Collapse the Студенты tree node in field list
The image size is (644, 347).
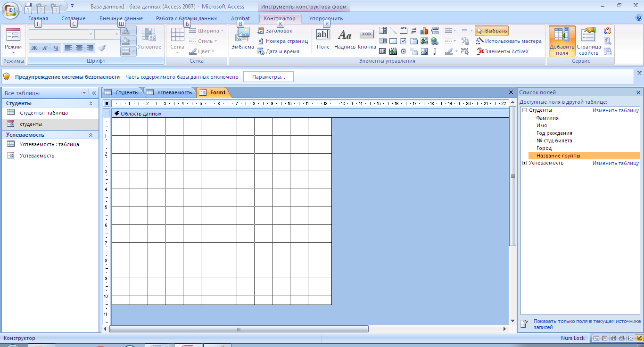coord(524,110)
